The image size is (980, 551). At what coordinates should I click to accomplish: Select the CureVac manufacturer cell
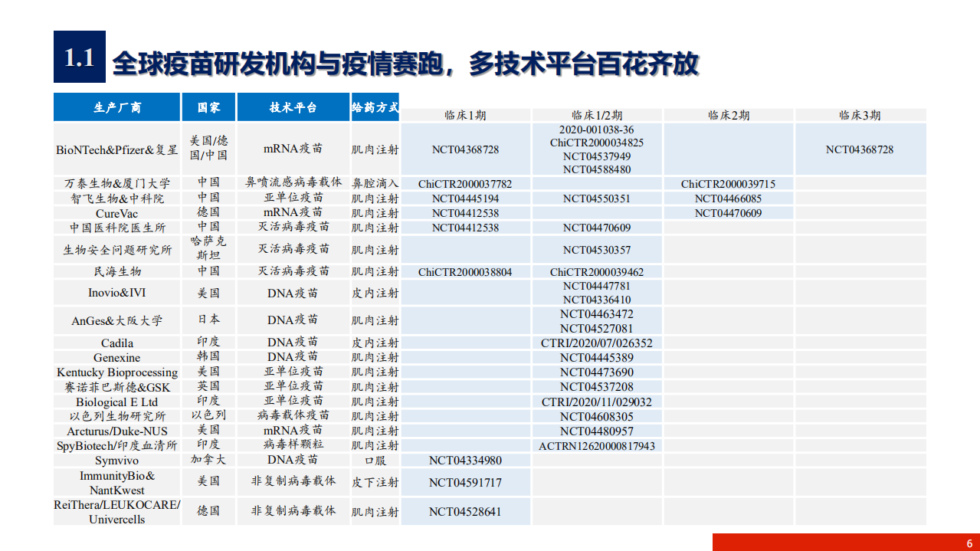point(116,213)
